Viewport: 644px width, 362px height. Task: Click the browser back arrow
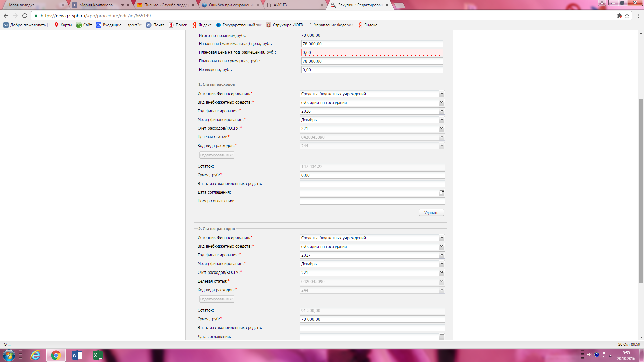6,16
